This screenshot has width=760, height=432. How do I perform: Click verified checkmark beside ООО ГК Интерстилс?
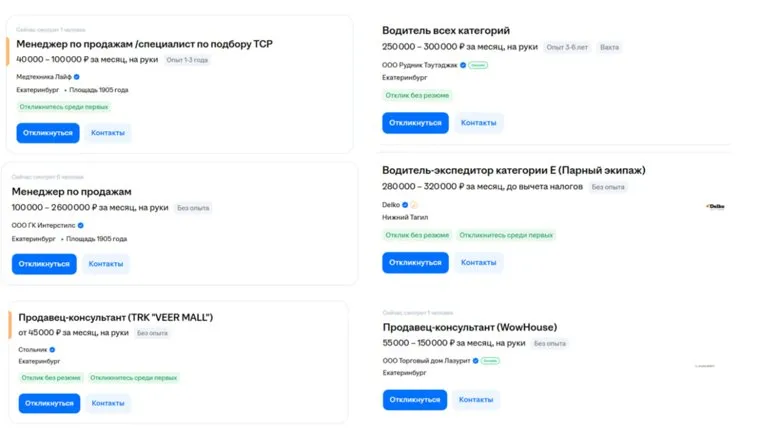[81, 225]
